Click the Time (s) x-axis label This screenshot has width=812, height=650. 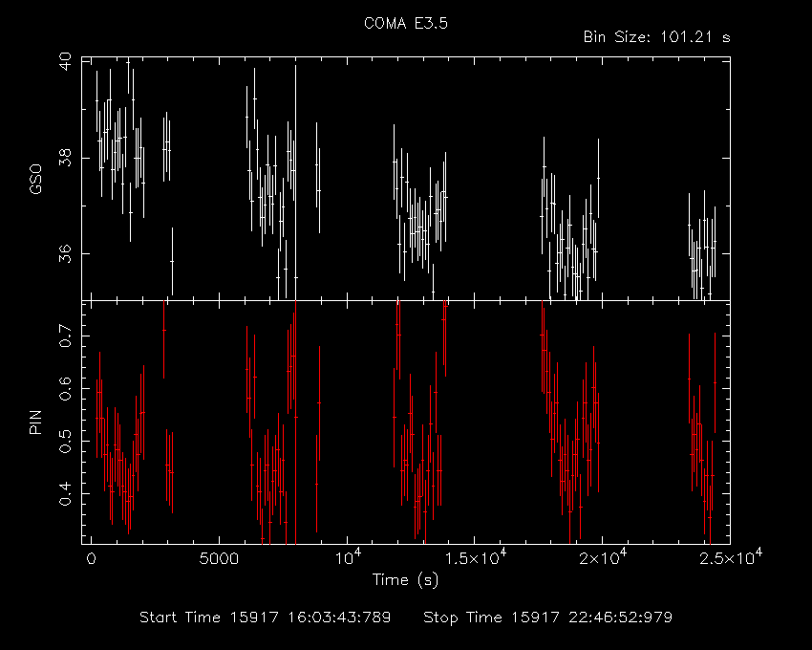(405, 579)
